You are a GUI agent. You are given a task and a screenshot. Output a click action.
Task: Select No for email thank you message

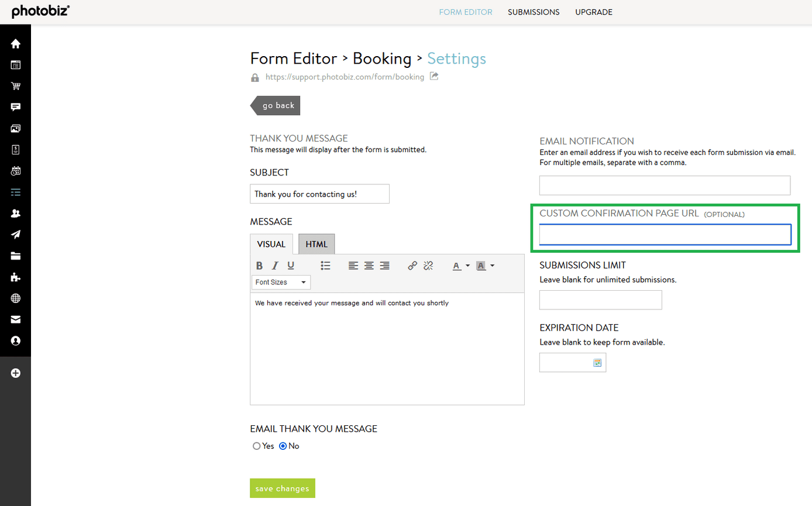point(283,445)
